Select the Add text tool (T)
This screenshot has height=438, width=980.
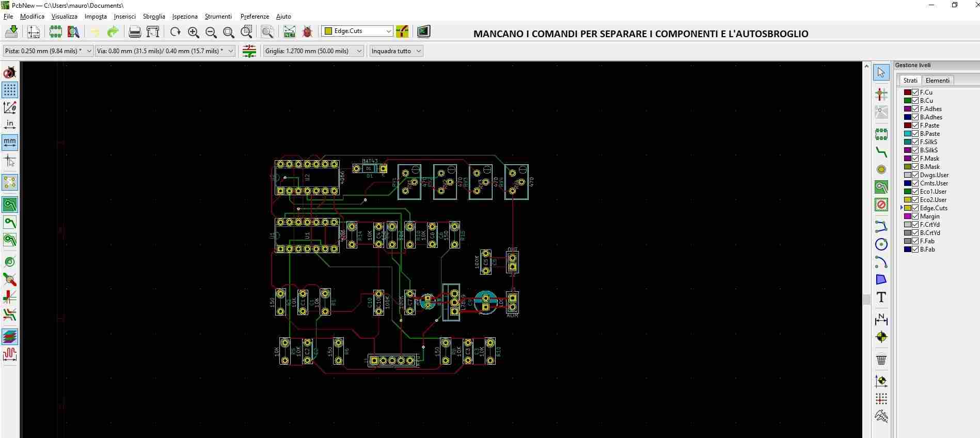(x=881, y=297)
